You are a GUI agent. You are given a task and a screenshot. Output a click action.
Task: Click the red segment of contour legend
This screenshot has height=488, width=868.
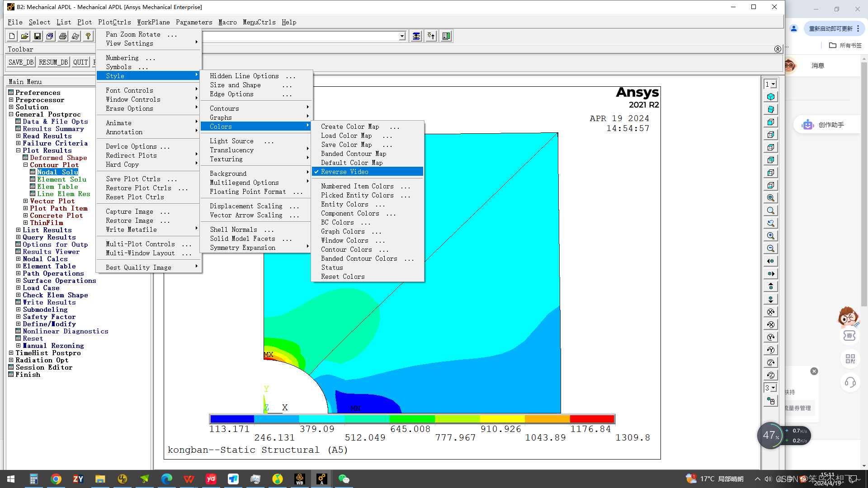(x=592, y=419)
